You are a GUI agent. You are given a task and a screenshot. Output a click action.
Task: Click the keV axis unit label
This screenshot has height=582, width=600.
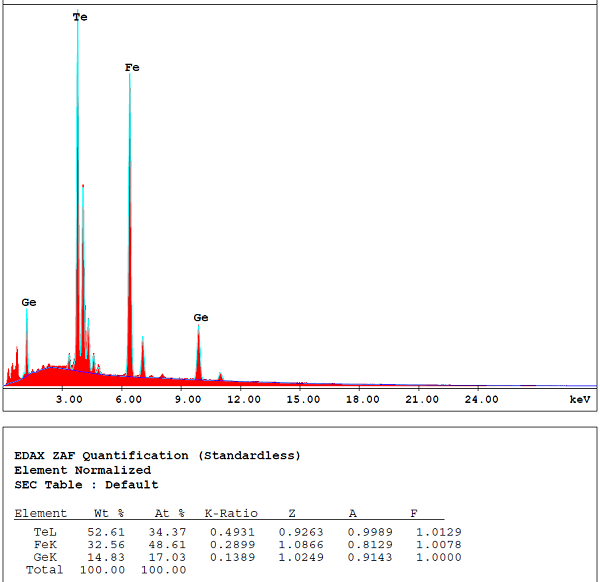pos(580,399)
